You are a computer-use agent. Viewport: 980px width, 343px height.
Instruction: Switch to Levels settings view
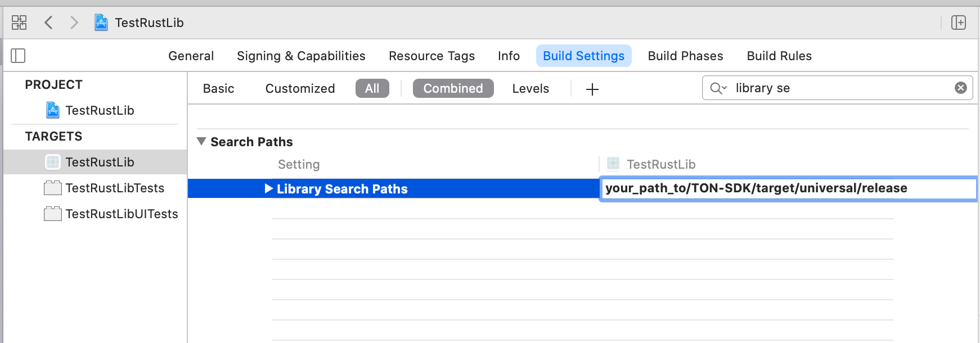[x=530, y=88]
